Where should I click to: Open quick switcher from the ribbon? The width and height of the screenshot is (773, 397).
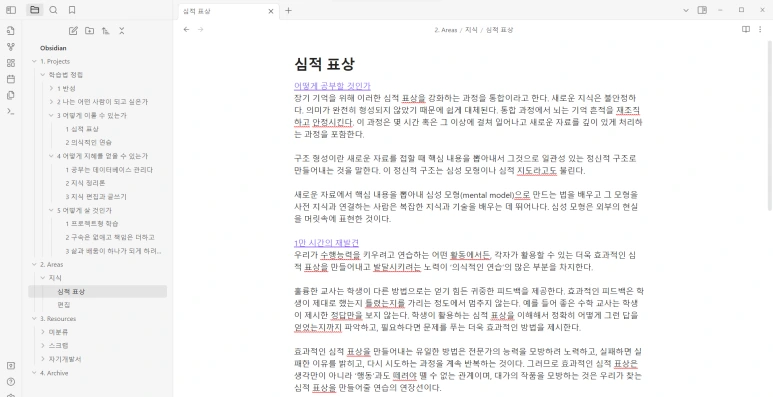click(11, 31)
